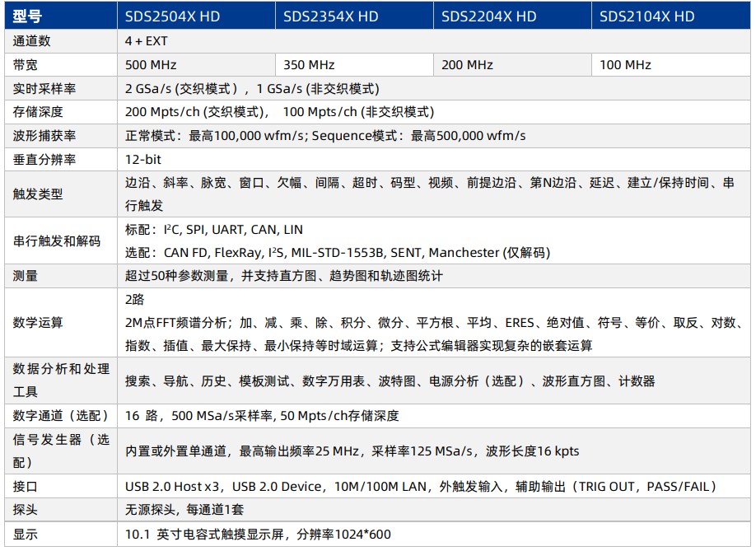
Task: Click the SDS2204X HD column header
Action: click(512, 16)
